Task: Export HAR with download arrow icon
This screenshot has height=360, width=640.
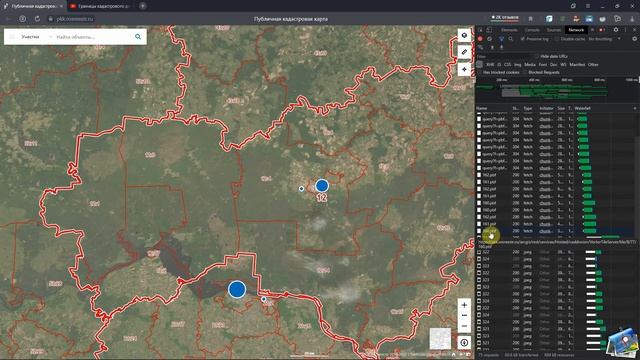Action: tap(502, 47)
